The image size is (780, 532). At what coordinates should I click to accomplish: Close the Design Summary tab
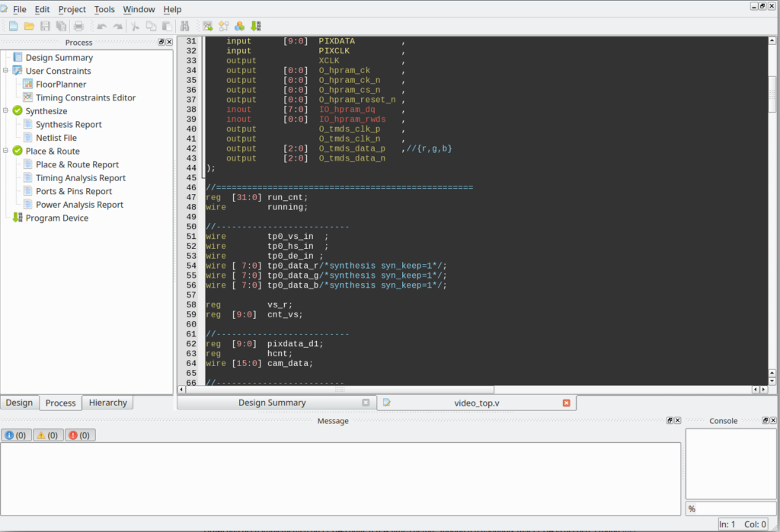(x=366, y=403)
